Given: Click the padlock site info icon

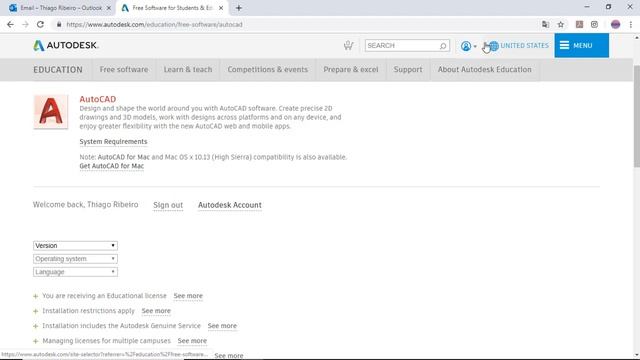Looking at the screenshot, I should point(59,24).
